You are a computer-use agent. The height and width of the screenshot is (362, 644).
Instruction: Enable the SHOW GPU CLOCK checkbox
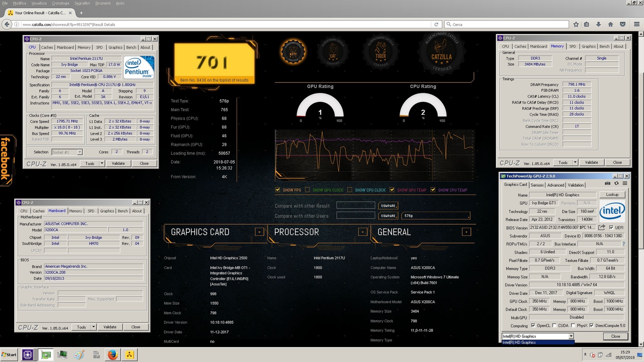[x=307, y=190]
